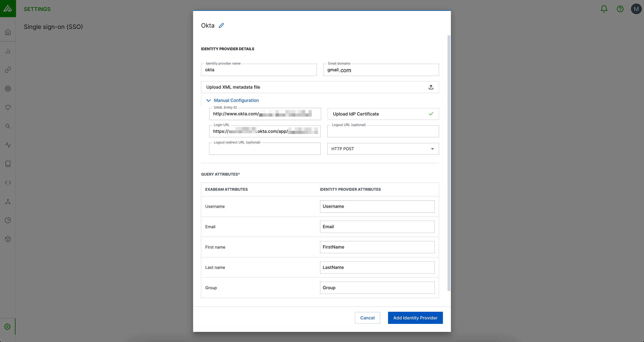The width and height of the screenshot is (644, 342).
Task: Click the Email domains field
Action: pyautogui.click(x=381, y=70)
